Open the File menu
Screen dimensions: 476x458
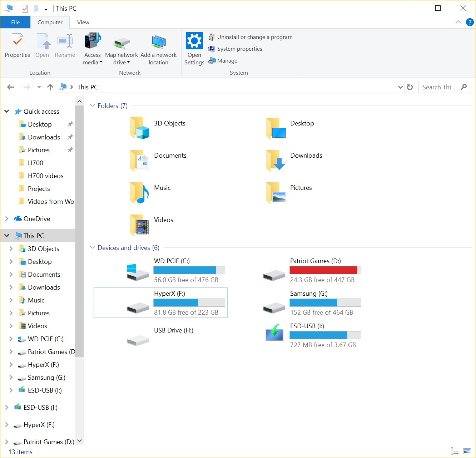click(15, 22)
